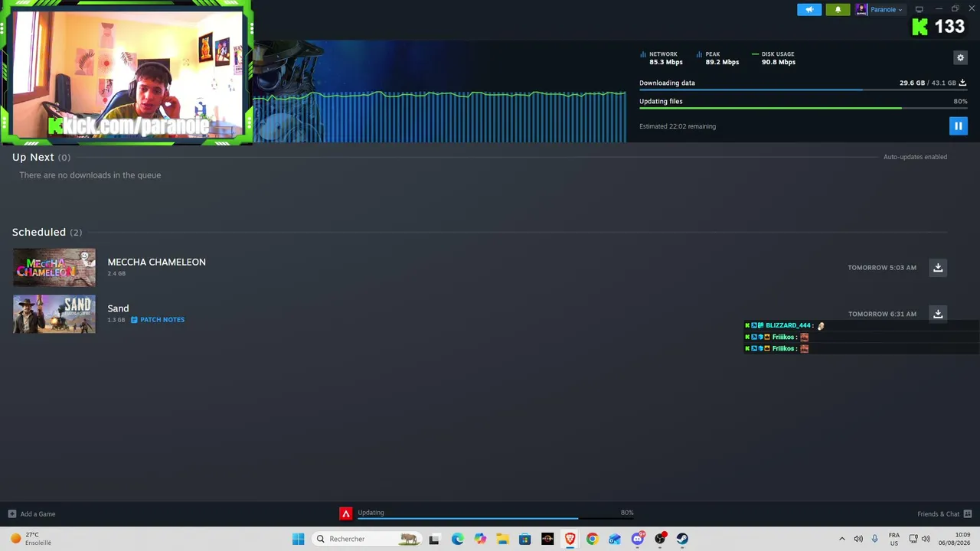This screenshot has width=980, height=551.
Task: Click the Apex Legends icon in the bottom bar
Action: (346, 514)
